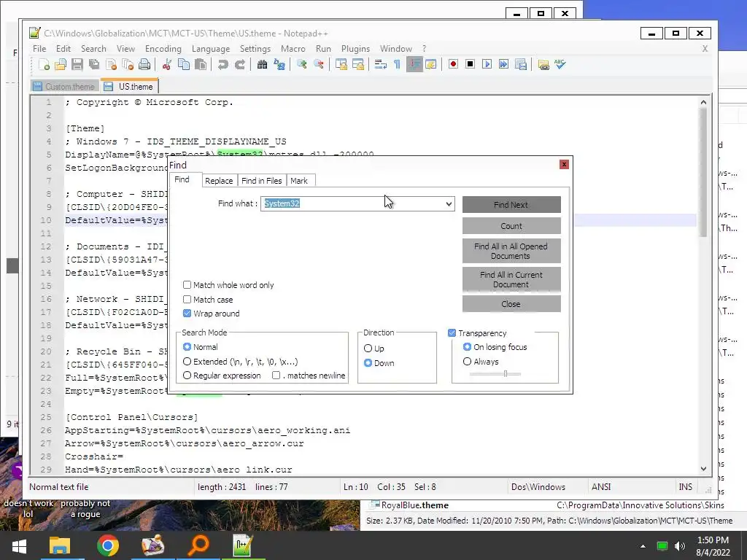Click the Open file toolbar icon
The height and width of the screenshot is (560, 747).
click(x=60, y=64)
